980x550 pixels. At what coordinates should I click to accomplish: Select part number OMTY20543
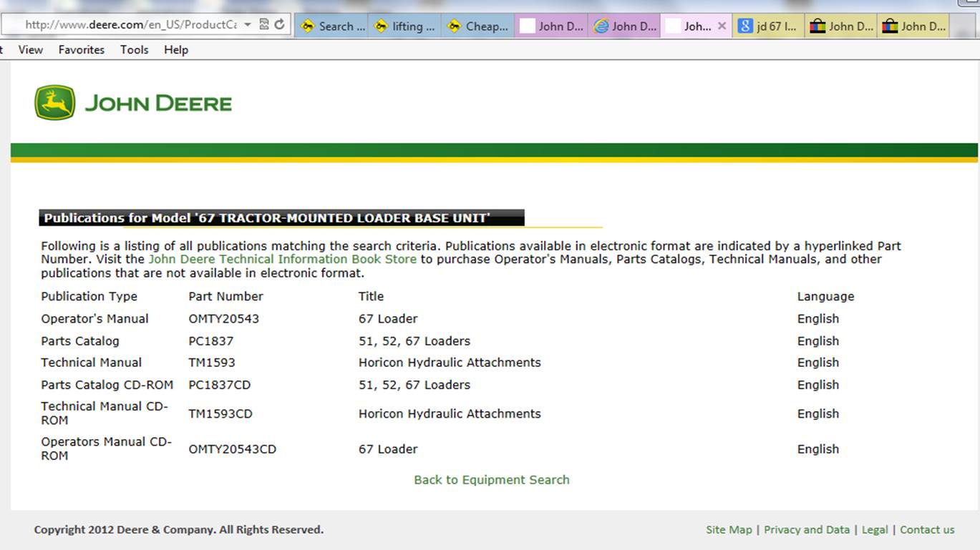(224, 319)
